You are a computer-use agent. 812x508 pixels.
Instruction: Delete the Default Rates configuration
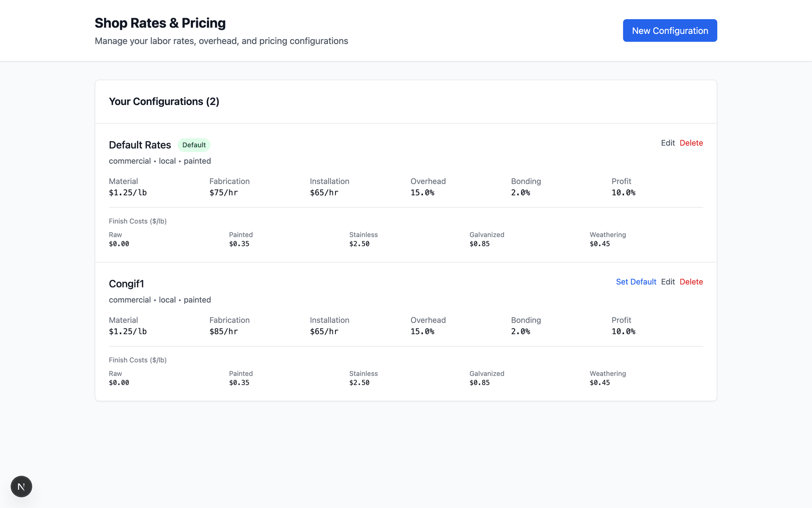pyautogui.click(x=691, y=143)
